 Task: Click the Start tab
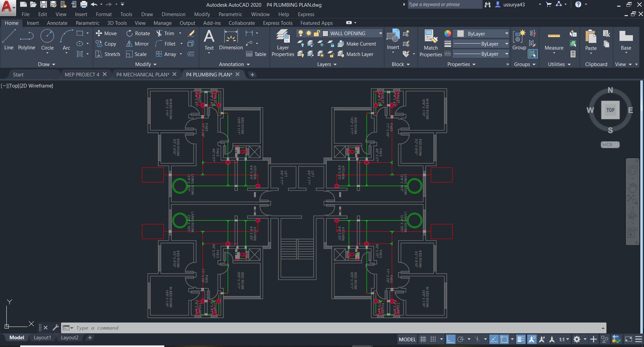point(18,74)
